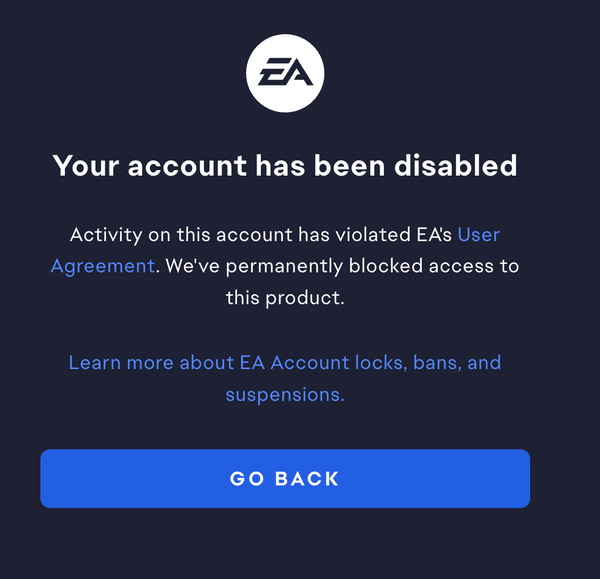Click the word 'disabled' in the heading
Viewport: 600px width, 579px height.
456,165
